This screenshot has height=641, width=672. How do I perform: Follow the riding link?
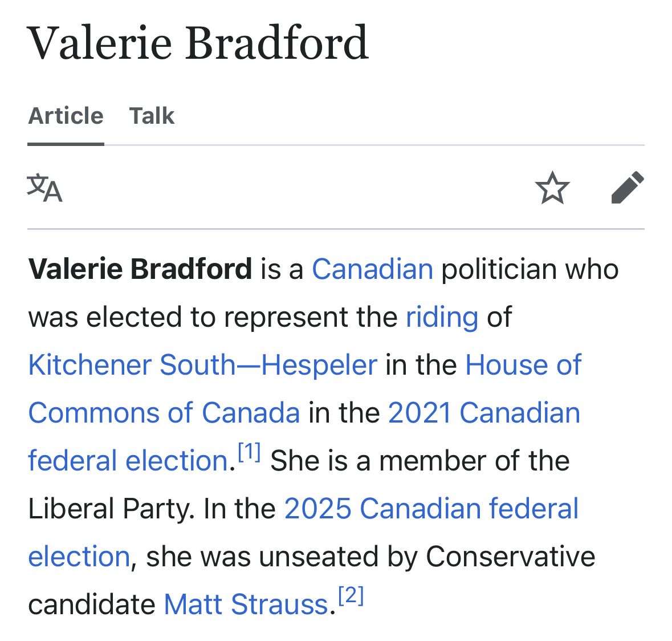(442, 317)
